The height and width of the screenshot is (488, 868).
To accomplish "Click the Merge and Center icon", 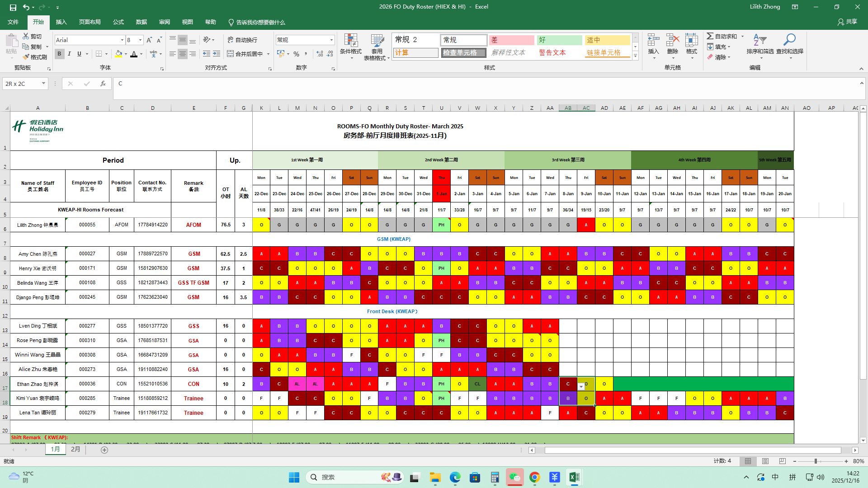I will pyautogui.click(x=231, y=54).
